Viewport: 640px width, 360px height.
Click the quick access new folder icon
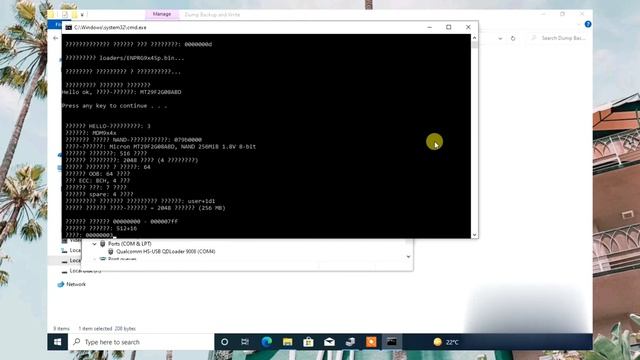pyautogui.click(x=74, y=14)
